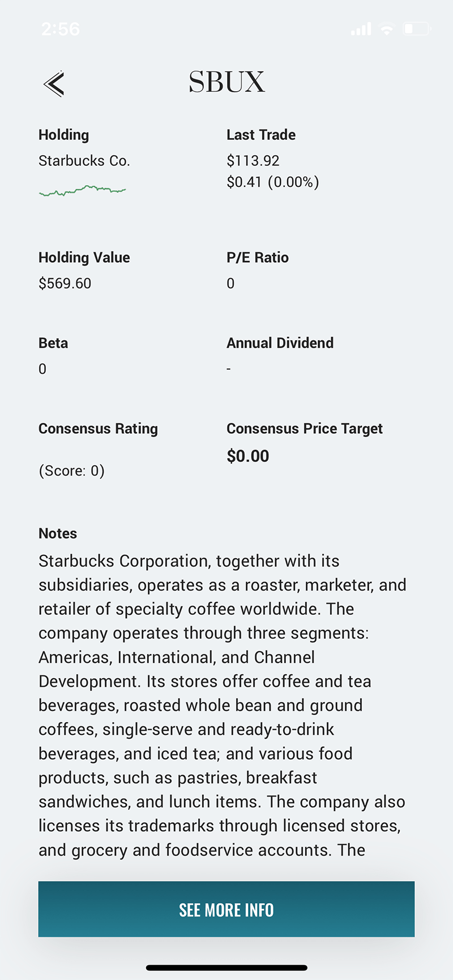Tap the Notes heading
Screen dimensions: 453x980
[x=58, y=533]
